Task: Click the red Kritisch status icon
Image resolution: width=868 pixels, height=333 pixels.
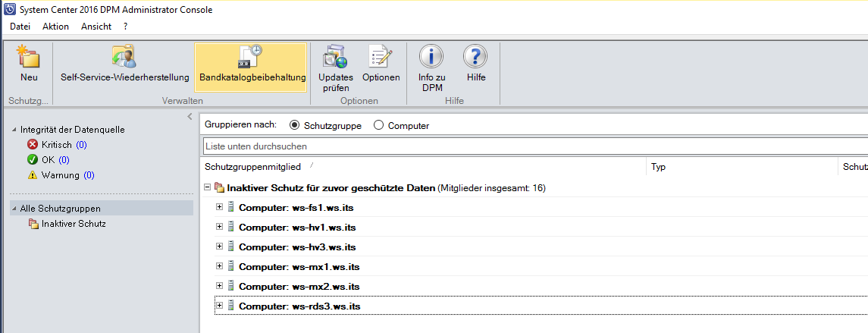Action: pyautogui.click(x=32, y=145)
